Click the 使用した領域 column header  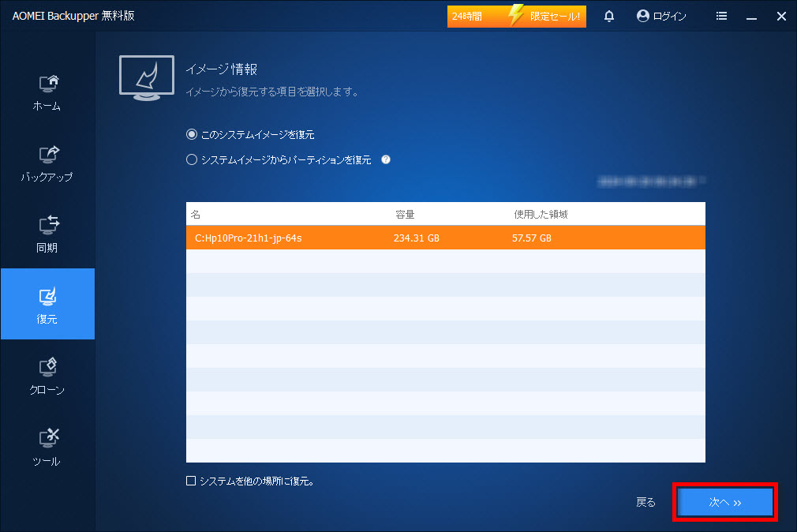click(541, 214)
